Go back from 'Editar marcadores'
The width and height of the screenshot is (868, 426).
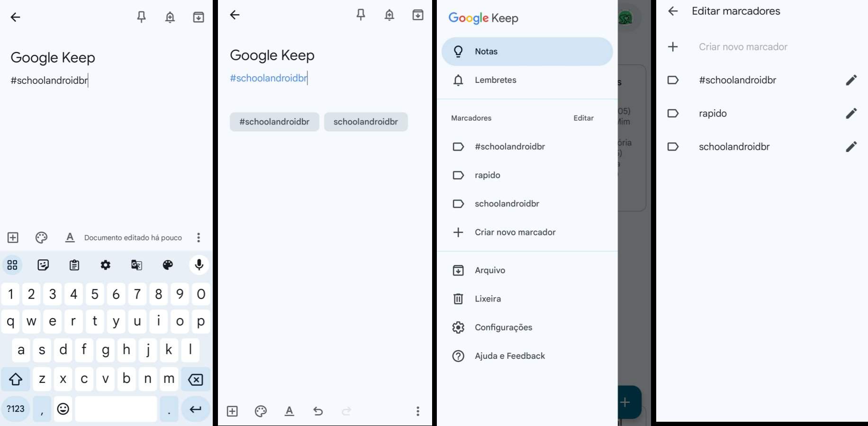(673, 11)
